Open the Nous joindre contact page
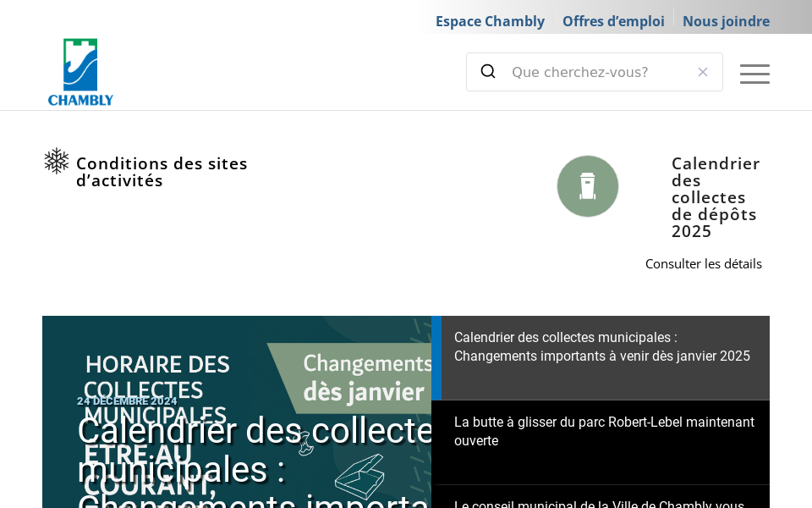 (x=726, y=21)
